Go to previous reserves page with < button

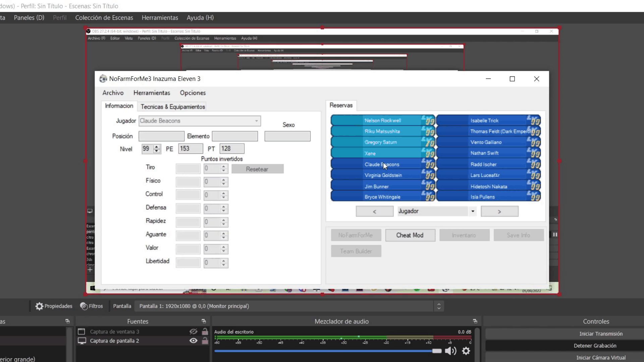click(x=375, y=212)
